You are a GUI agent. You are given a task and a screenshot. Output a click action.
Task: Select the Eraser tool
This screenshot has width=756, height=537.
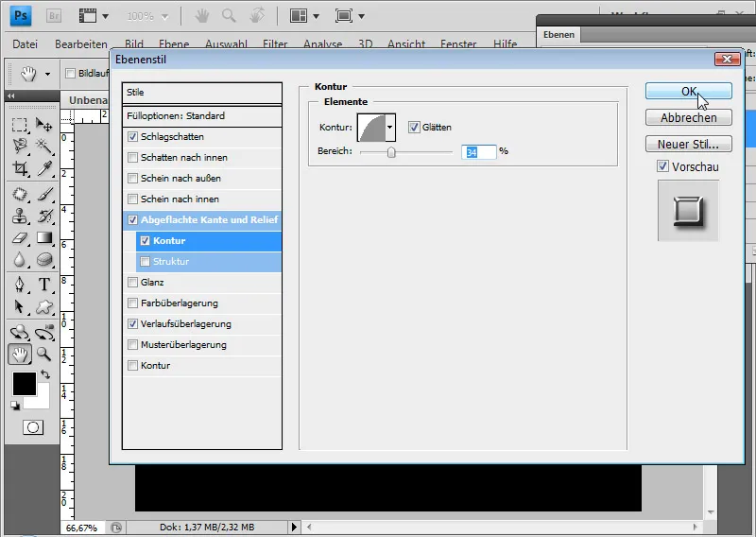(x=19, y=238)
